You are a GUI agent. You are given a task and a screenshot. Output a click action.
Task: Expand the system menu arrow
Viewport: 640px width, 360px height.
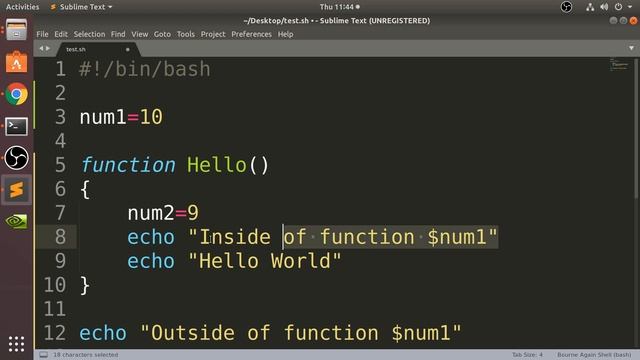click(630, 7)
